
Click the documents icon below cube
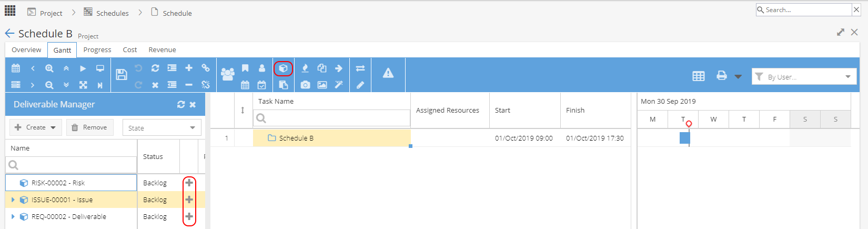tap(283, 85)
